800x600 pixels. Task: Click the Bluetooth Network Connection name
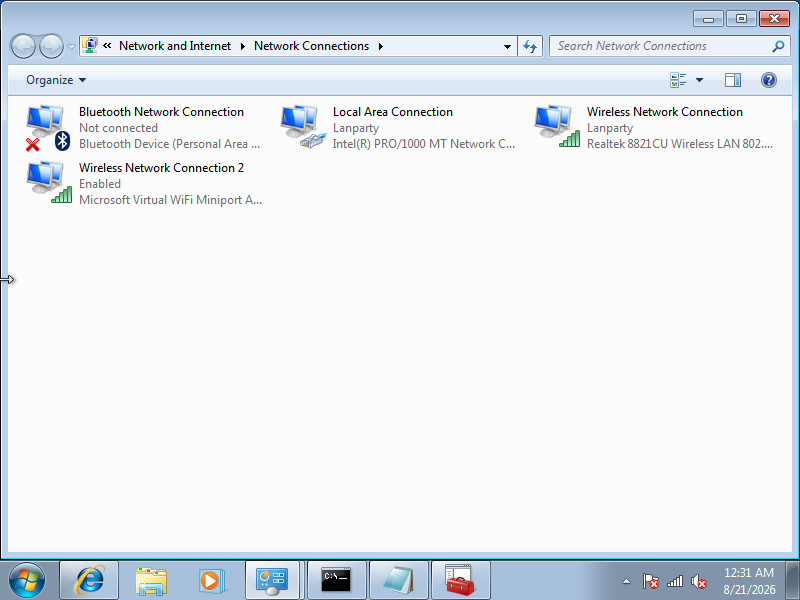[161, 112]
